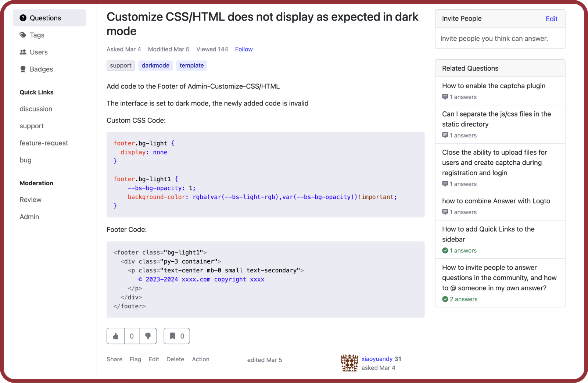The width and height of the screenshot is (588, 383).
Task: Open the Tags section via its tag icon
Action: (23, 35)
